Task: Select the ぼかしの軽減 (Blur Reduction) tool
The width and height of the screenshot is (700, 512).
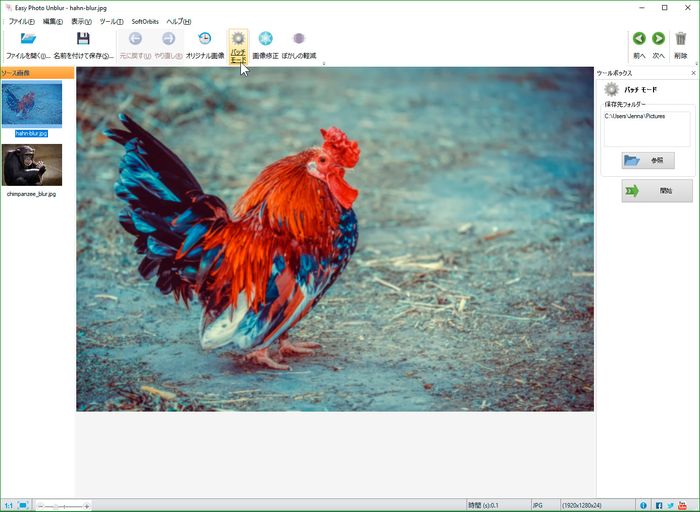Action: click(298, 40)
